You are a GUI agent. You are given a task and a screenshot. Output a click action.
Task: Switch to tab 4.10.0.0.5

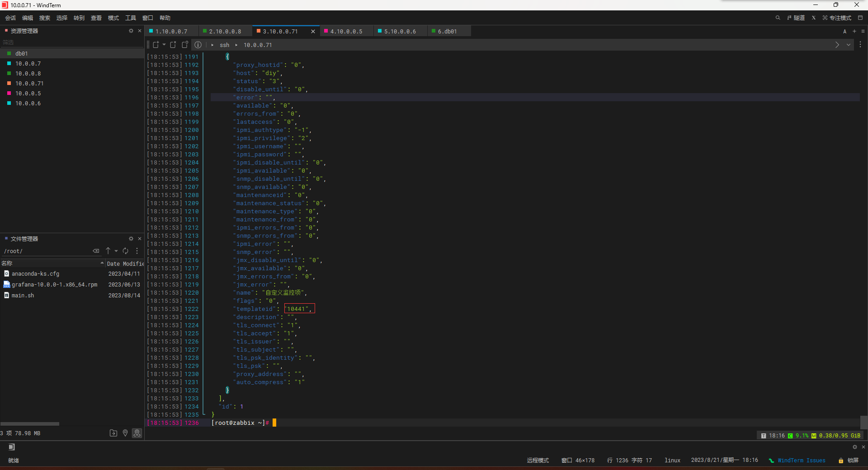[x=346, y=31]
